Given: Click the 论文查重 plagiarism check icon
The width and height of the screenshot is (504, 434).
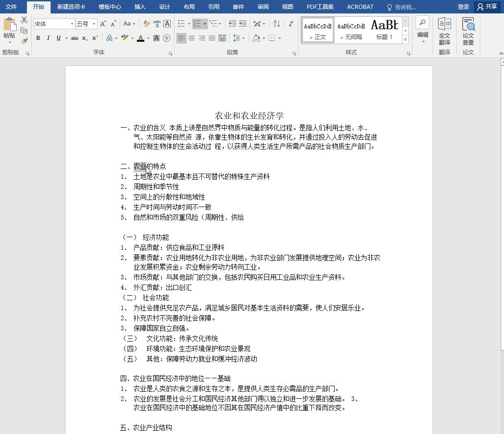Looking at the screenshot, I should [x=468, y=31].
